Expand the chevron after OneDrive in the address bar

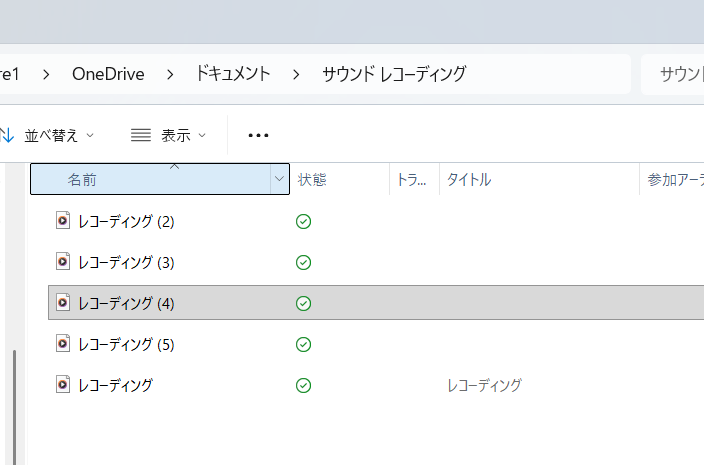pos(170,74)
